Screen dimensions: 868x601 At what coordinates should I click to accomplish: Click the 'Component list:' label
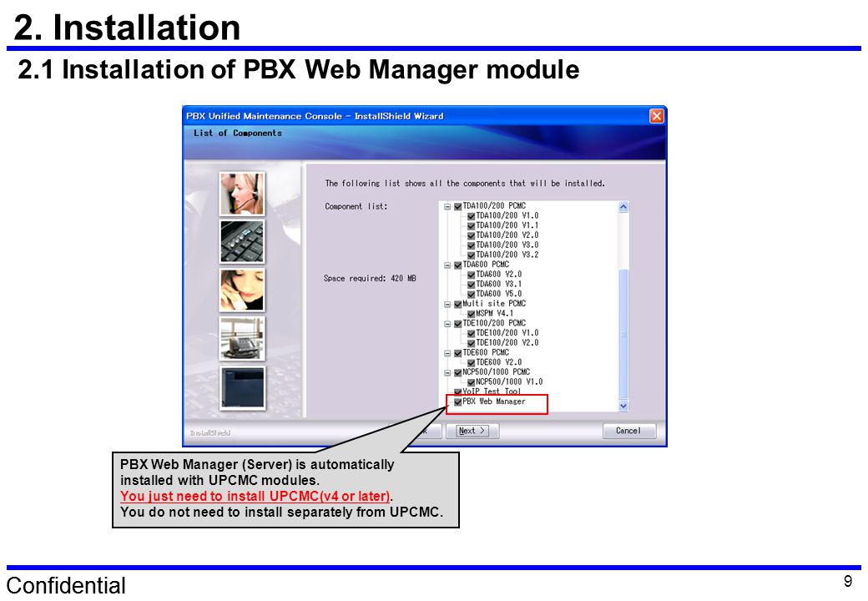pos(356,206)
